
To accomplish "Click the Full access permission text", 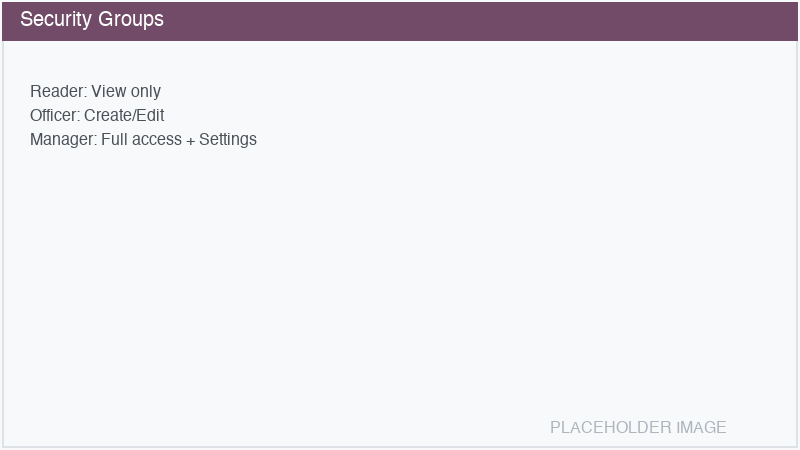I will 141,140.
